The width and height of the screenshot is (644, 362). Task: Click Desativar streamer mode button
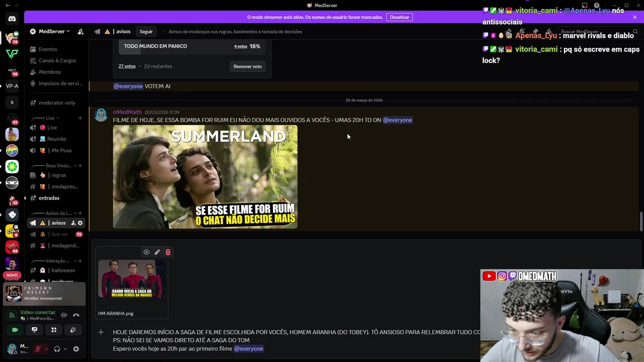pyautogui.click(x=399, y=17)
